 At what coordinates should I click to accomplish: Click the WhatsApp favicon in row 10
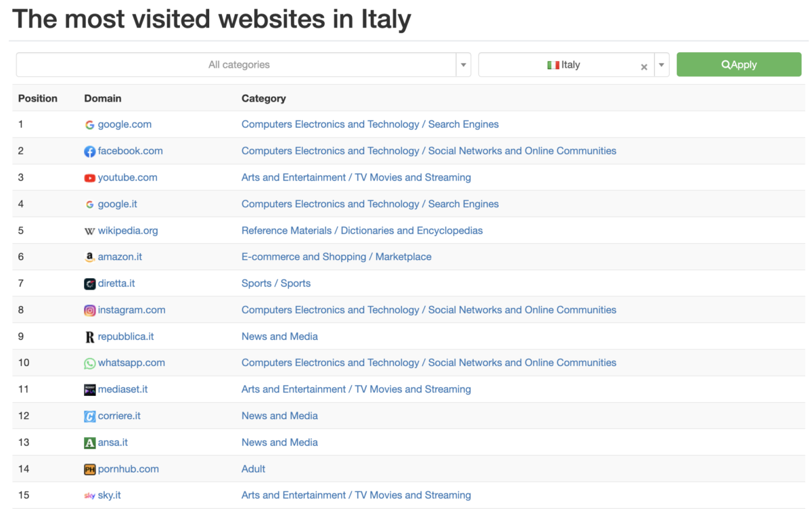[89, 363]
